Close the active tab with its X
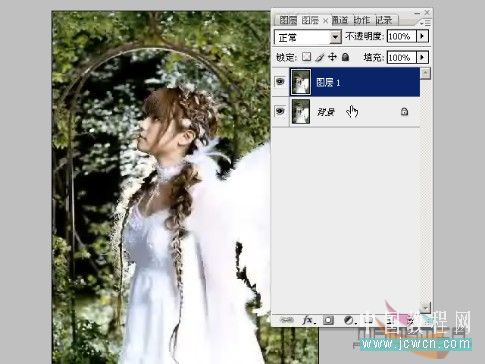The height and width of the screenshot is (364, 485). point(326,21)
